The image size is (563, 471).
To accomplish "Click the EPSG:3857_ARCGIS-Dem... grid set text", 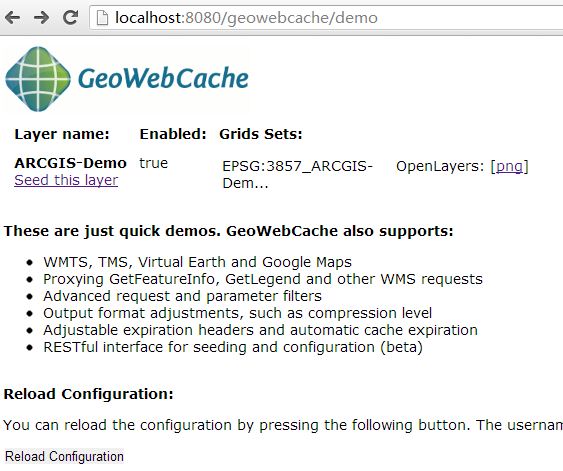I will [x=298, y=175].
